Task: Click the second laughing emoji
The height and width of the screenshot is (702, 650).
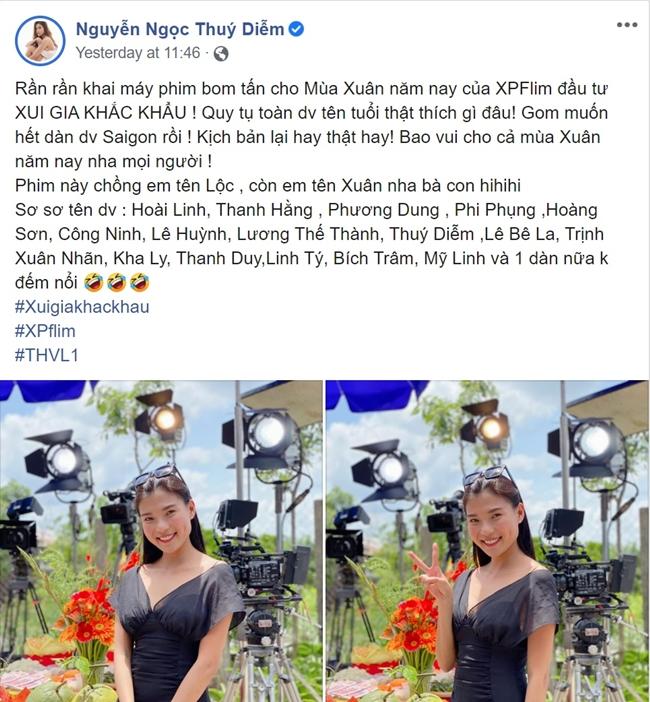Action: click(116, 283)
